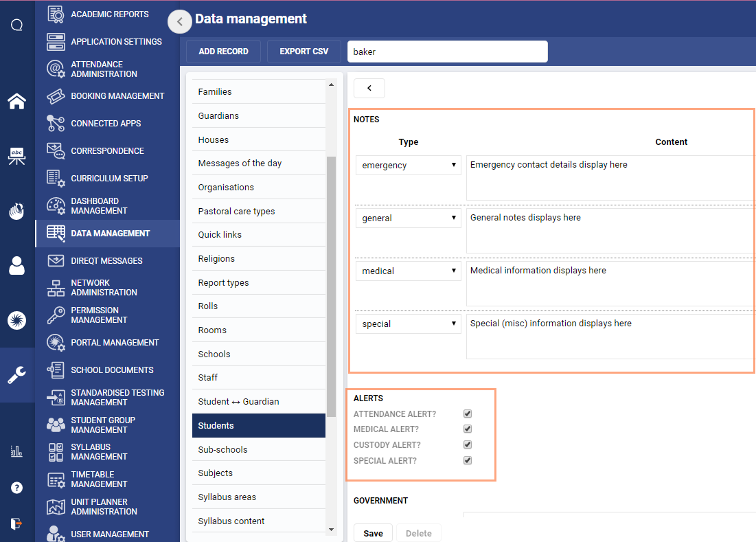The image size is (756, 542).
Task: Click the Add Record button
Action: click(x=223, y=51)
